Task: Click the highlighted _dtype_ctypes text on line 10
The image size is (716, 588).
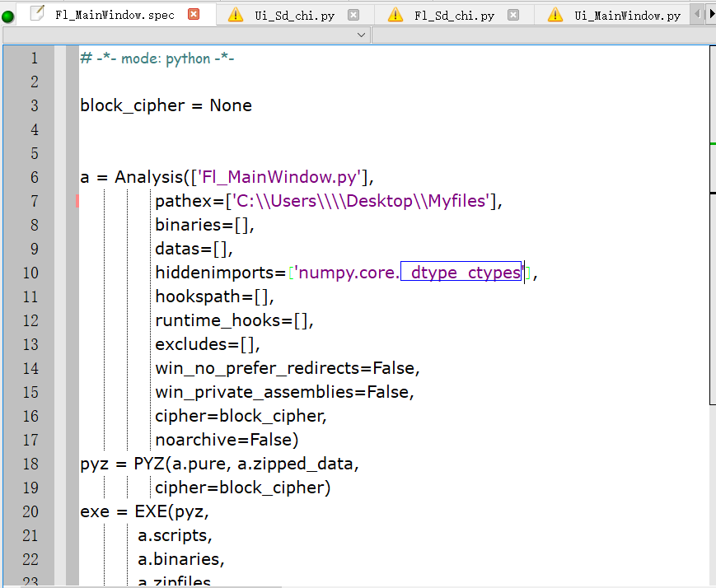Action: 461,272
